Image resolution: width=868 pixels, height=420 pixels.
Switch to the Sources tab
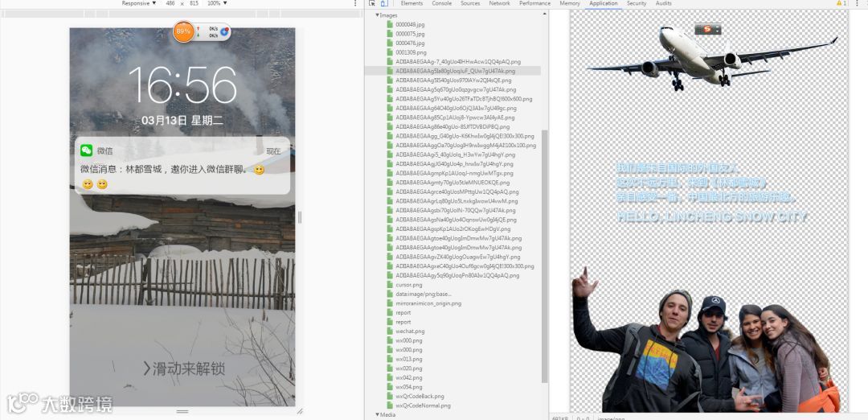point(470,3)
